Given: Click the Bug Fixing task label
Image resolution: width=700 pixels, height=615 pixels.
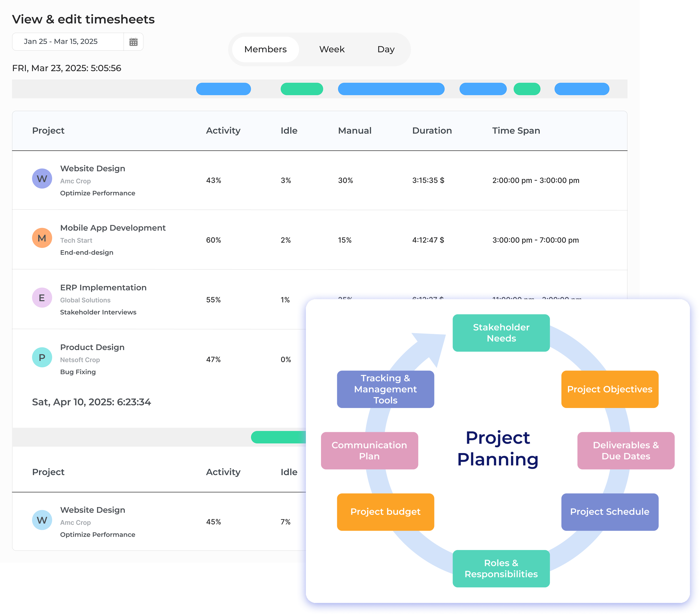Looking at the screenshot, I should (x=78, y=372).
